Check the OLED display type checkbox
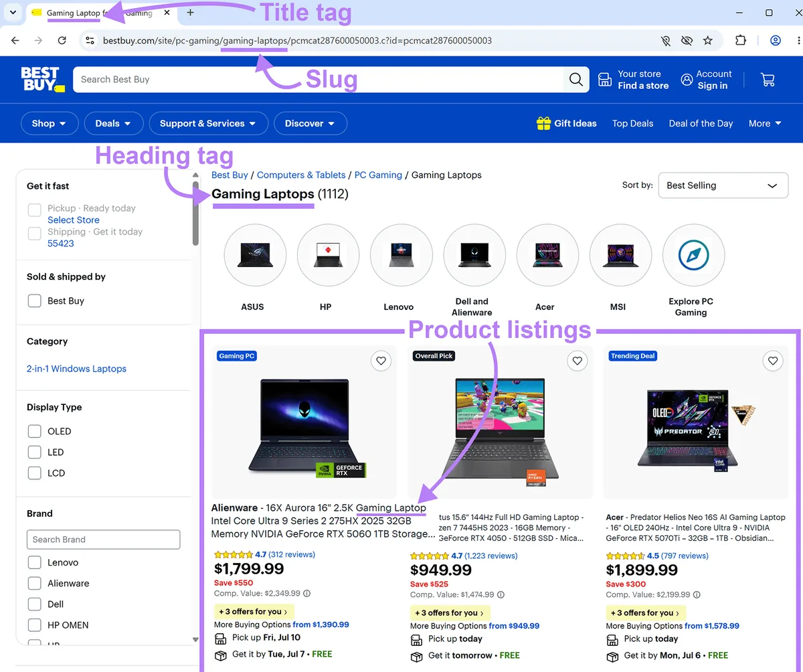This screenshot has height=672, width=803. tap(35, 432)
